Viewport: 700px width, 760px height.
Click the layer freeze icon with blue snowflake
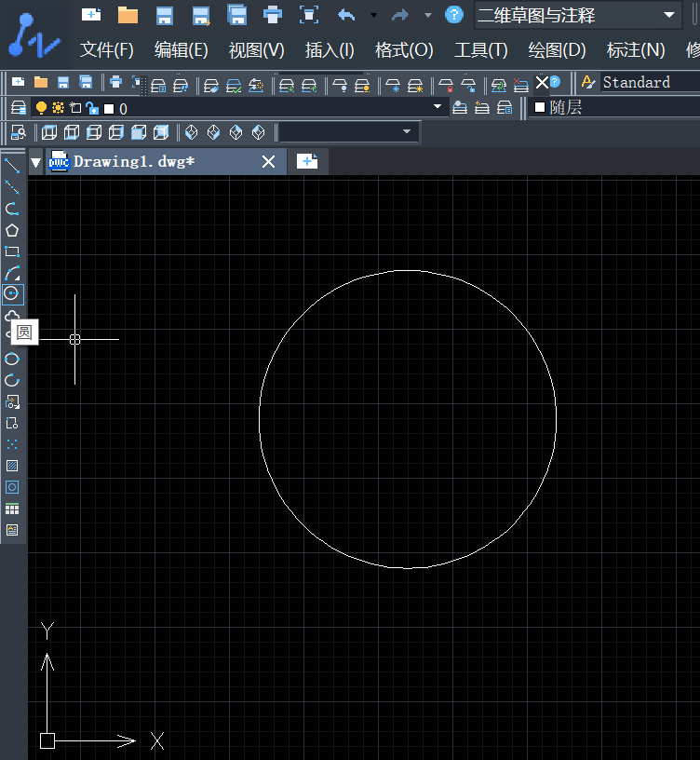393,86
